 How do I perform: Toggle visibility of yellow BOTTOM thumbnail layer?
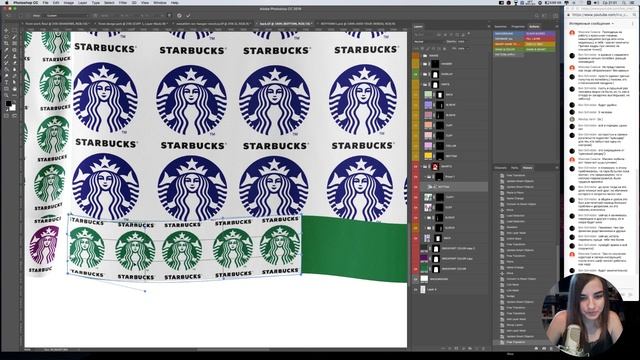pos(416,156)
